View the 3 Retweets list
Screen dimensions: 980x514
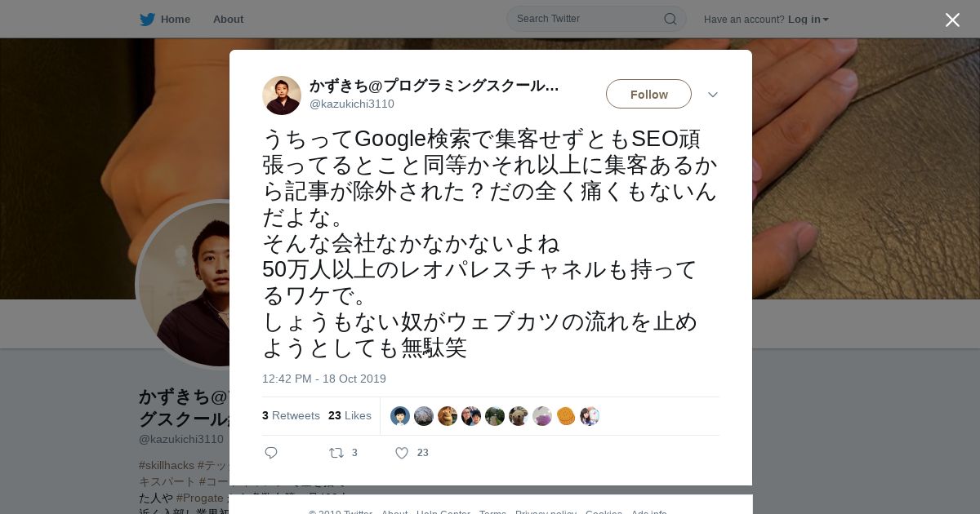pos(291,415)
